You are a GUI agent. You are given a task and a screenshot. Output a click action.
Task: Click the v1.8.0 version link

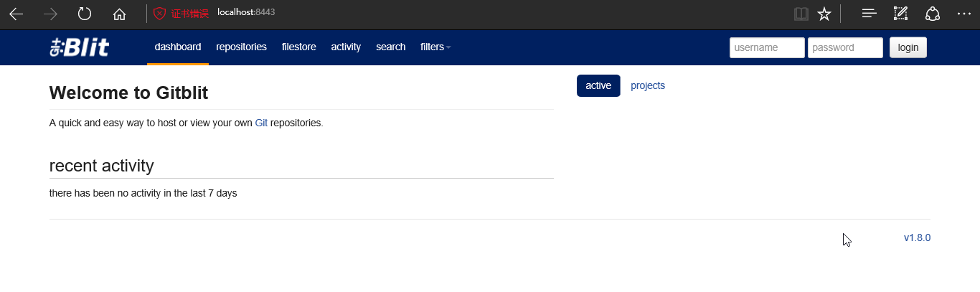917,237
